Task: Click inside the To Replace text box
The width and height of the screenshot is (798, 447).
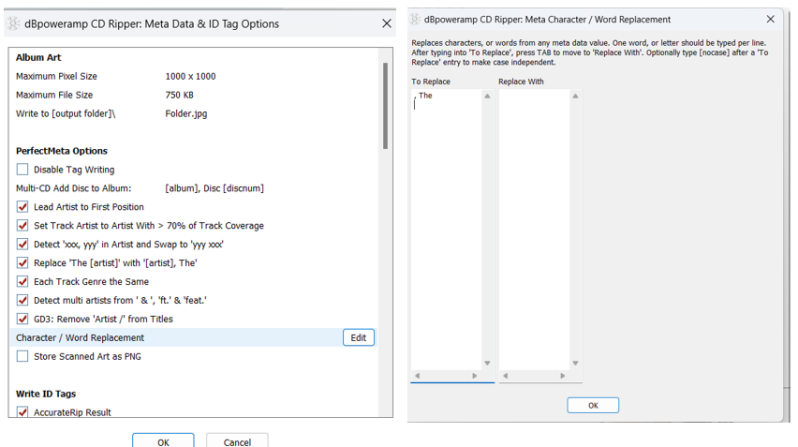Action: pyautogui.click(x=446, y=230)
